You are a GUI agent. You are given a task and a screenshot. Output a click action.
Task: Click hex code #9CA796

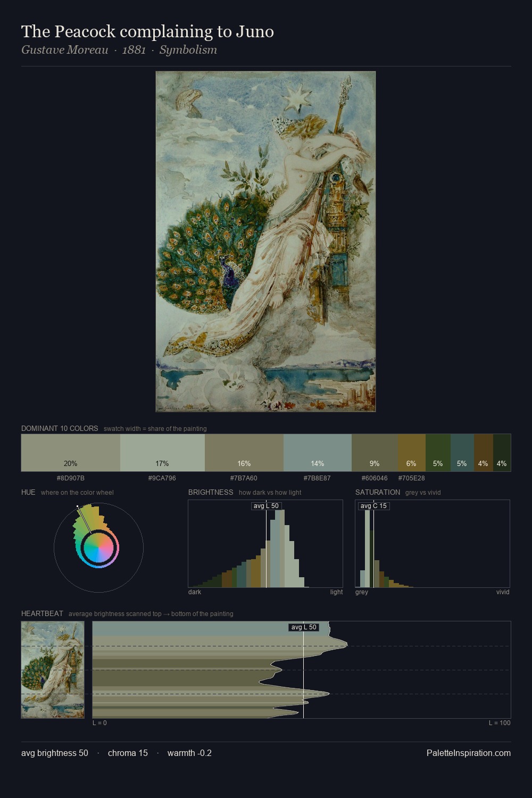[x=162, y=478]
